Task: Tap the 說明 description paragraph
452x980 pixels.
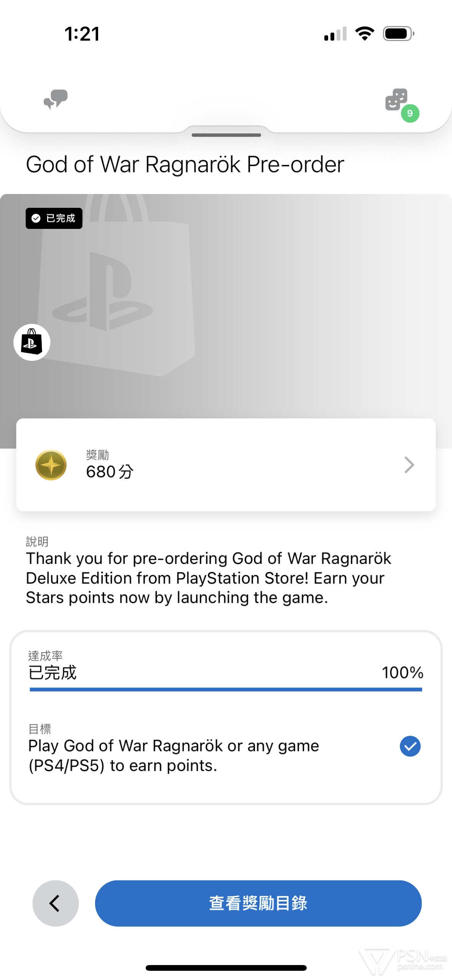Action: (209, 578)
